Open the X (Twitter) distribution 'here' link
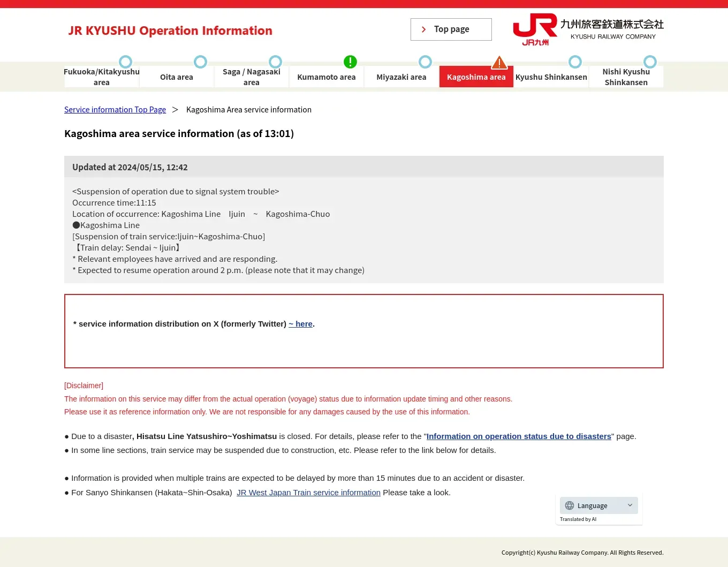The image size is (728, 567). [x=301, y=324]
